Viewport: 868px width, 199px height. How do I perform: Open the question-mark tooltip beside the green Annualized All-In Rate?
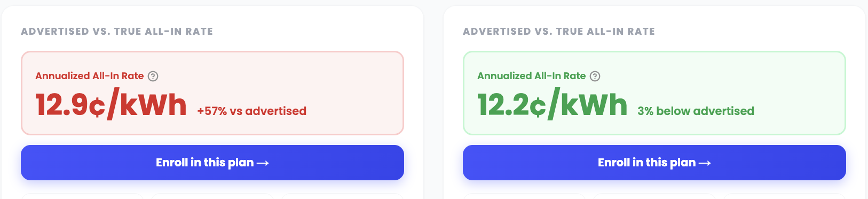point(595,76)
